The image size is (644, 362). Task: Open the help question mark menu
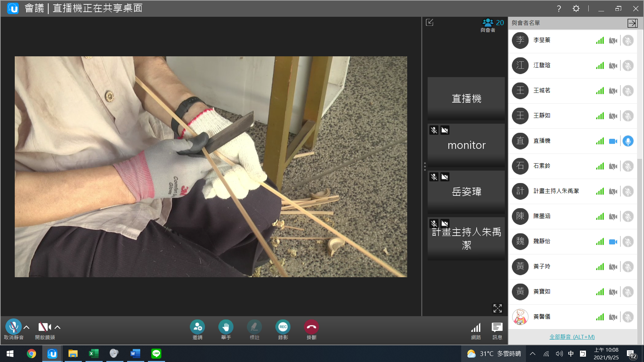pos(559,9)
